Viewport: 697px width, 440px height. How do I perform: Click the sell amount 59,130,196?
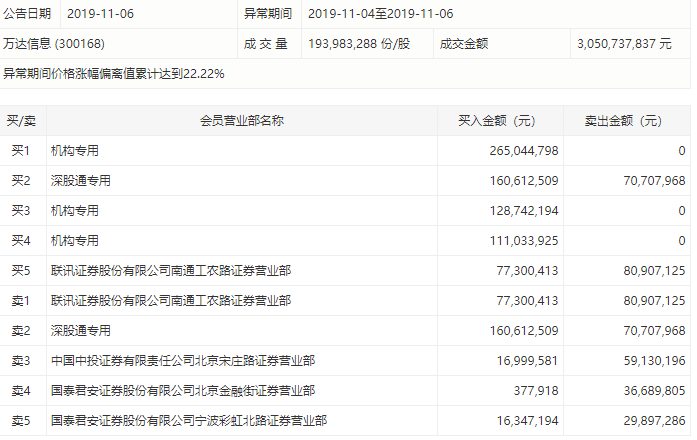click(647, 361)
